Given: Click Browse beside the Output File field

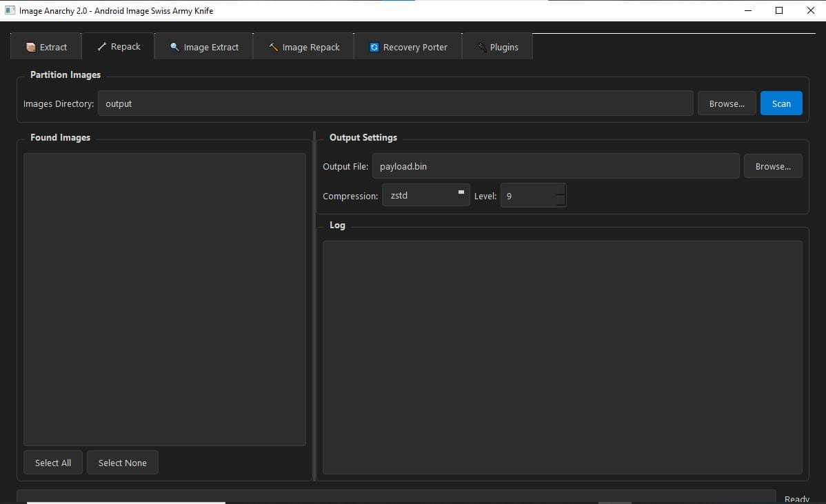Looking at the screenshot, I should click(x=773, y=165).
